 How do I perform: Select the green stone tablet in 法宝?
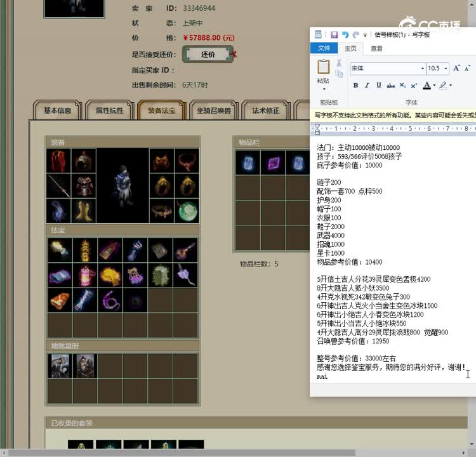point(161,275)
